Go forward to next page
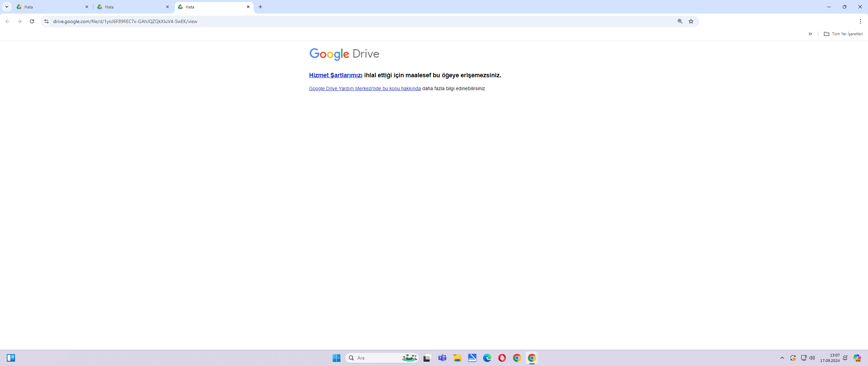 [x=20, y=21]
